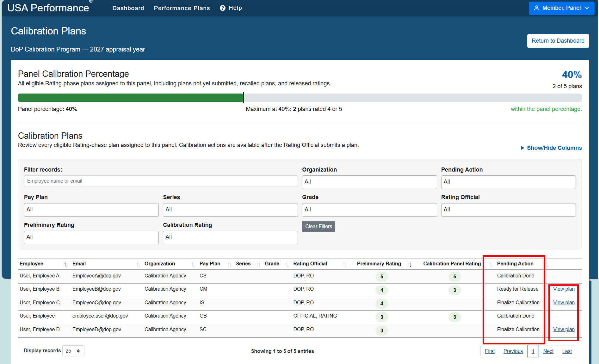This screenshot has width=599, height=364.
Task: Click the panel calibration percentage progress bar
Action: point(300,98)
